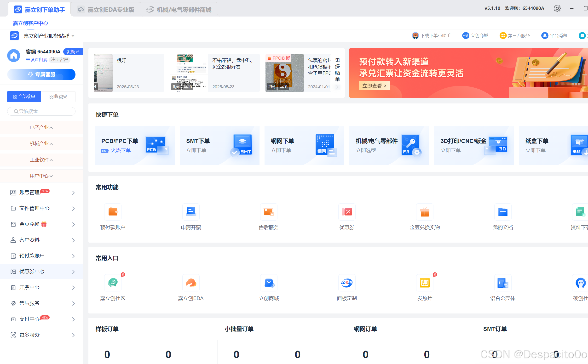Open the FPC软板 review thumbnail
The width and height of the screenshot is (588, 364).
tap(284, 73)
